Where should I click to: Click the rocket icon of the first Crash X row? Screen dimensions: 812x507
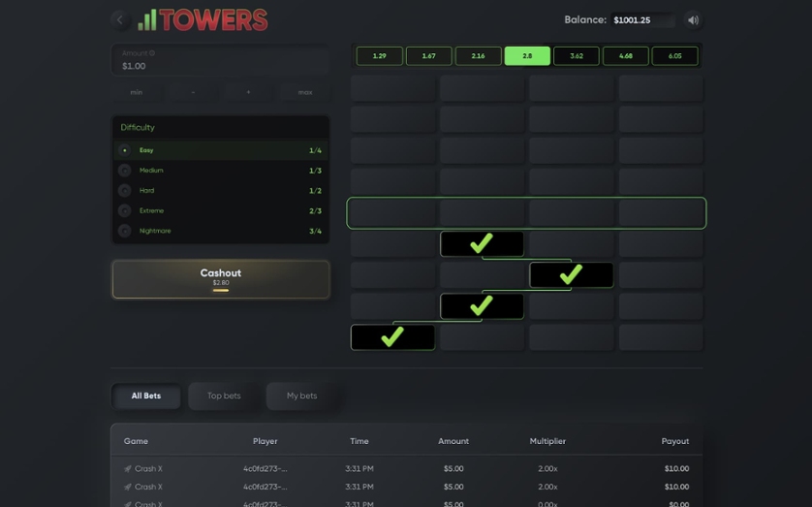tap(128, 469)
